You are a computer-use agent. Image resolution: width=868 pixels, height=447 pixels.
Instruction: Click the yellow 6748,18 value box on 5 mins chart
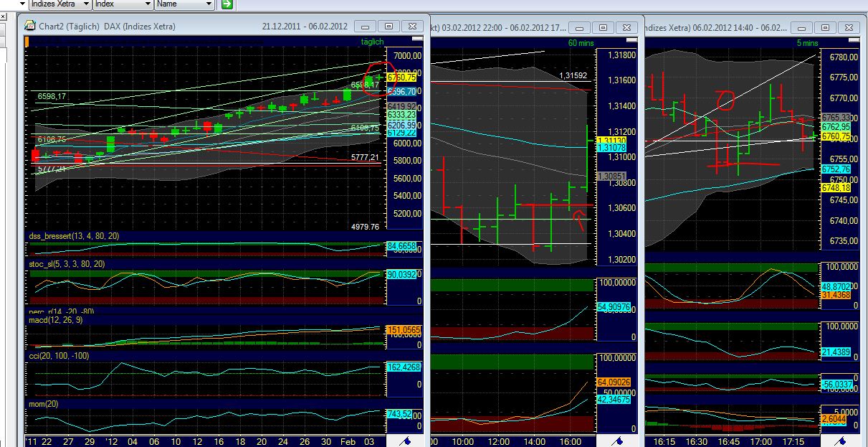coord(836,188)
